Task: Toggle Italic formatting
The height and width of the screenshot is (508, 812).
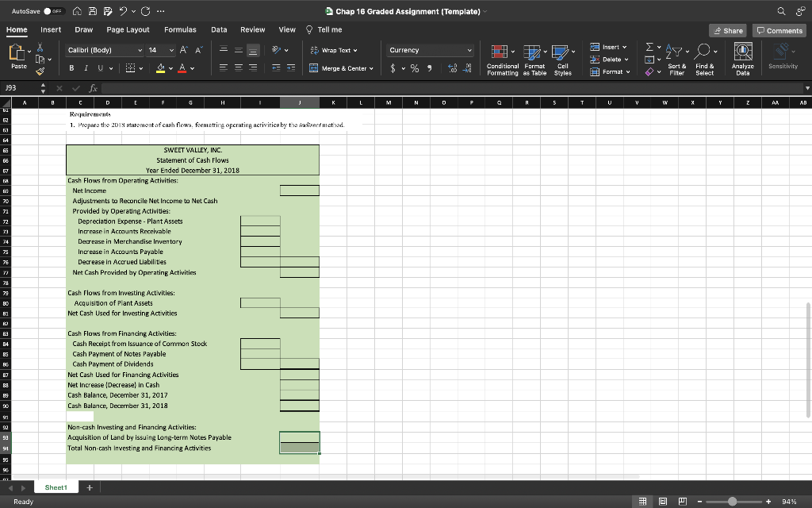Action: pyautogui.click(x=86, y=68)
